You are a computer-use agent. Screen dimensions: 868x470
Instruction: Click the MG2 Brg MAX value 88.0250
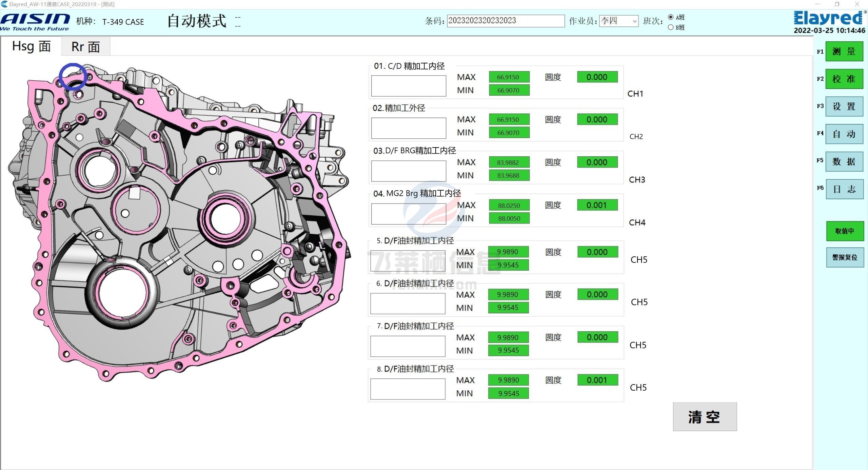click(509, 205)
